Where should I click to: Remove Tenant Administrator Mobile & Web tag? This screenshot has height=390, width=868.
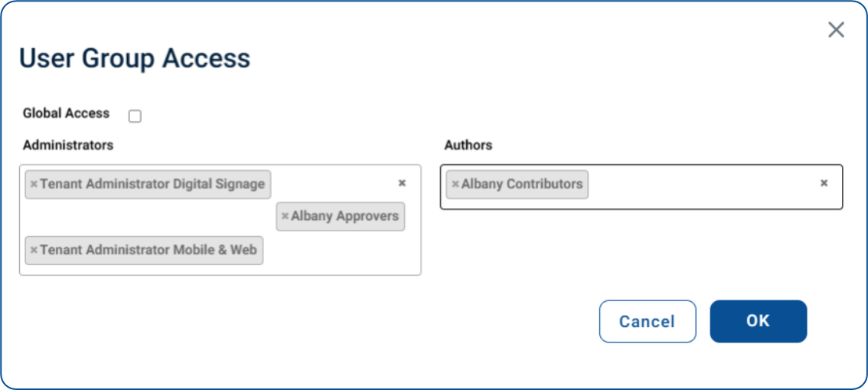click(34, 250)
